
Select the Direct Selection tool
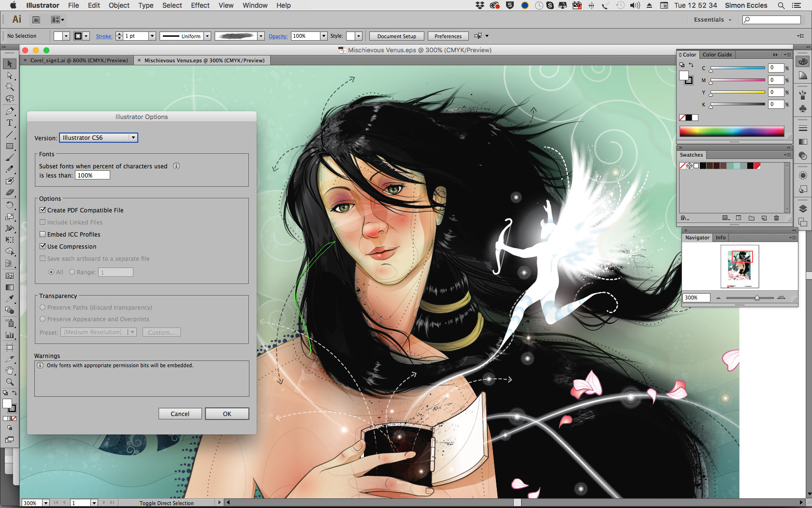click(x=10, y=75)
